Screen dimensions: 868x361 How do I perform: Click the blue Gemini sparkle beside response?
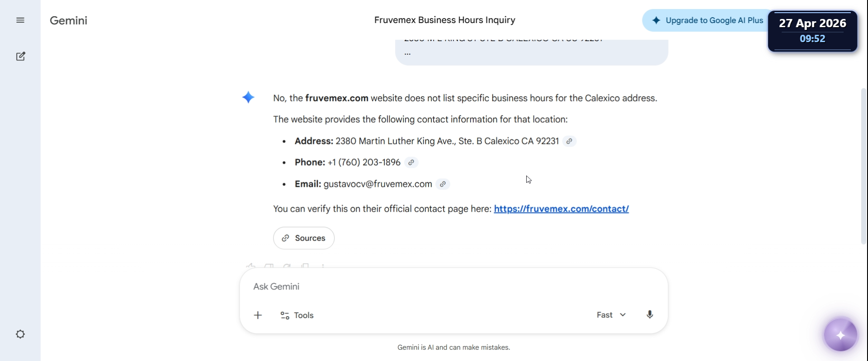[248, 98]
